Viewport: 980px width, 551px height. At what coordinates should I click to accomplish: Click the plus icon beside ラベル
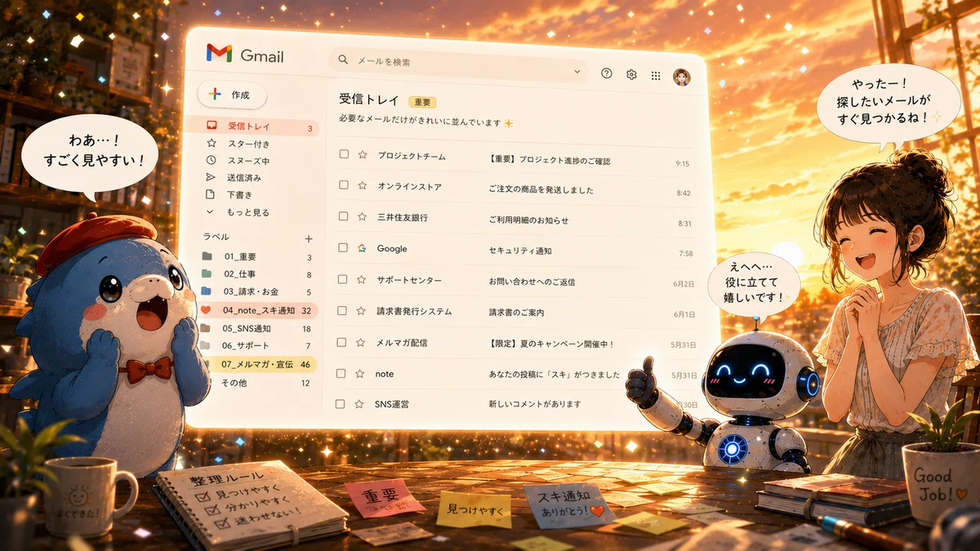309,238
